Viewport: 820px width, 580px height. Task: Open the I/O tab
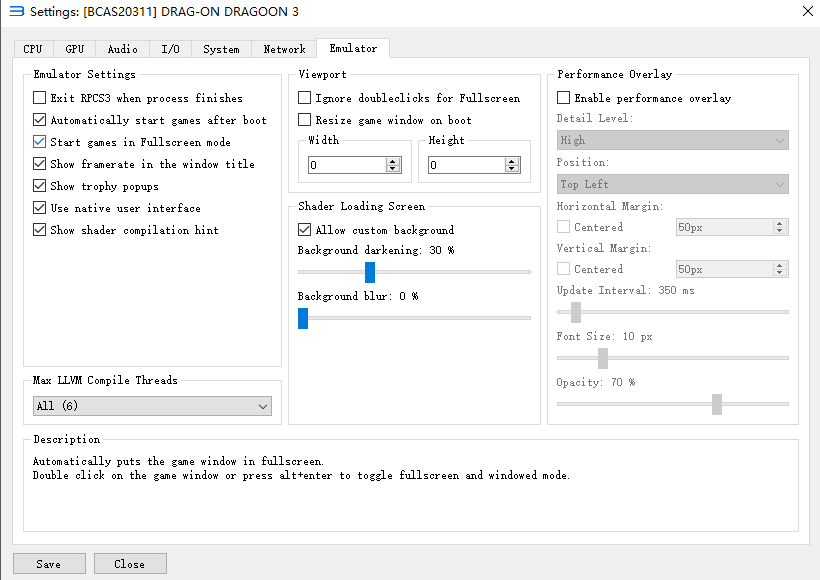(170, 49)
